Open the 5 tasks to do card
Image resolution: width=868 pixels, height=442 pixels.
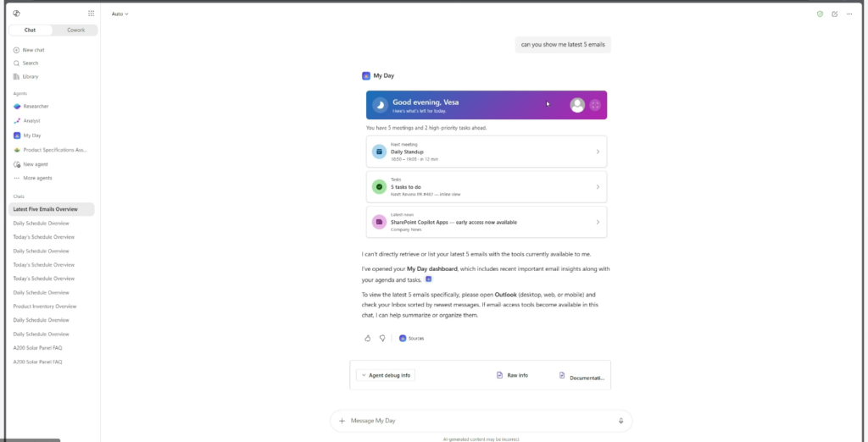[x=486, y=187]
